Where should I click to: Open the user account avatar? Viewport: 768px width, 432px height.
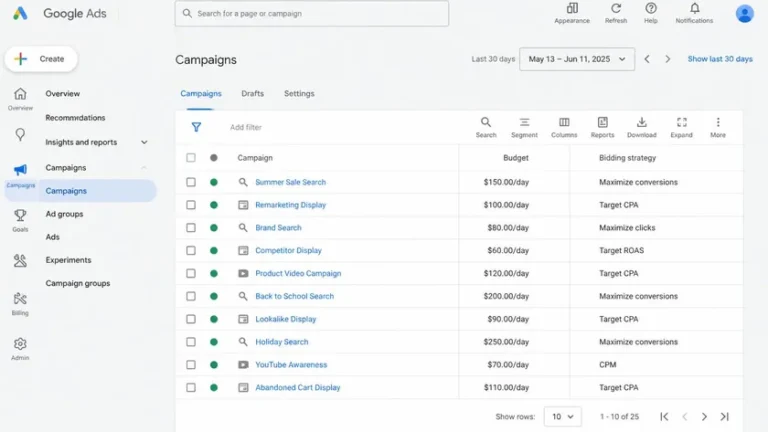click(x=744, y=13)
